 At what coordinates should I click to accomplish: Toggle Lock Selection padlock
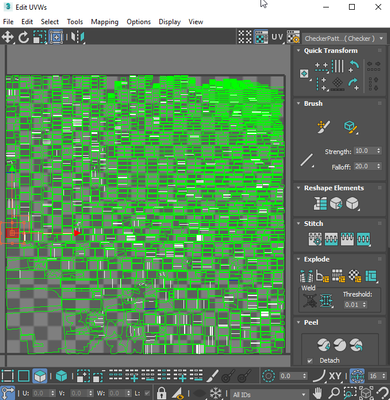[x=161, y=393]
